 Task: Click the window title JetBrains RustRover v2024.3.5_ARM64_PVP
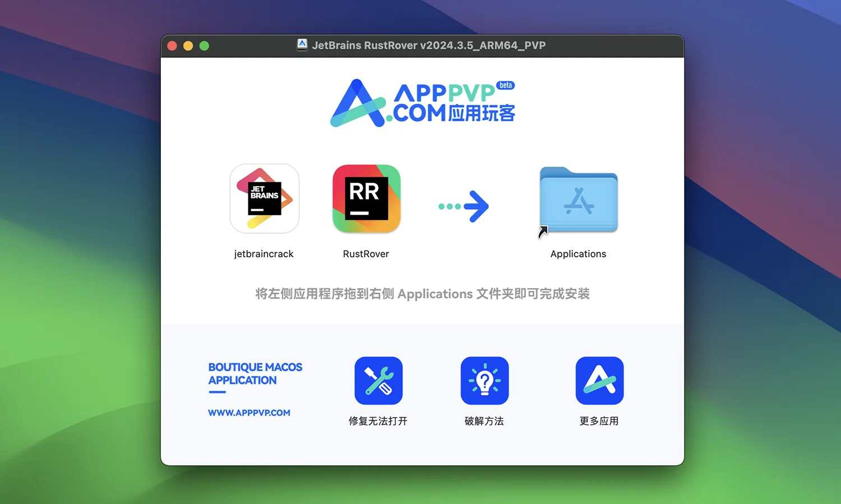coord(429,45)
